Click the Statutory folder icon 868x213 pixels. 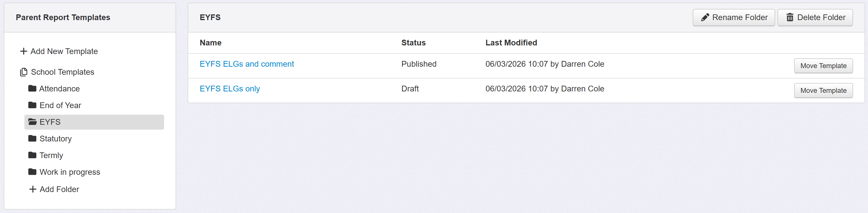(x=32, y=139)
